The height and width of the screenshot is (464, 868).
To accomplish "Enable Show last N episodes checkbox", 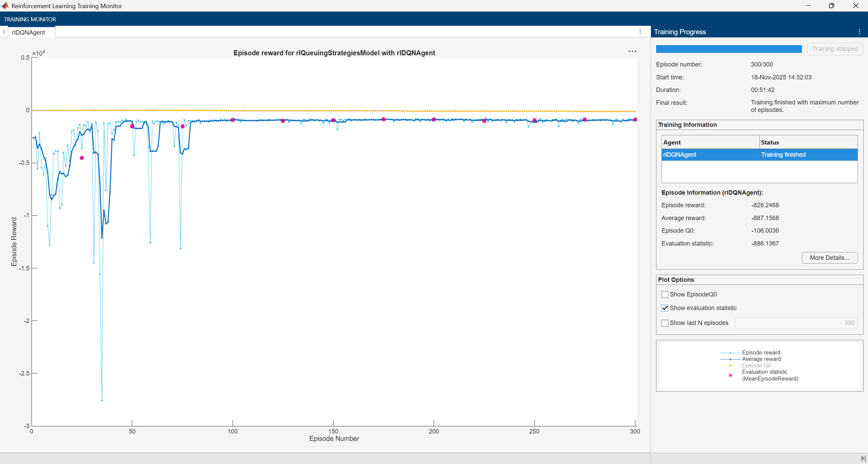I will [665, 323].
